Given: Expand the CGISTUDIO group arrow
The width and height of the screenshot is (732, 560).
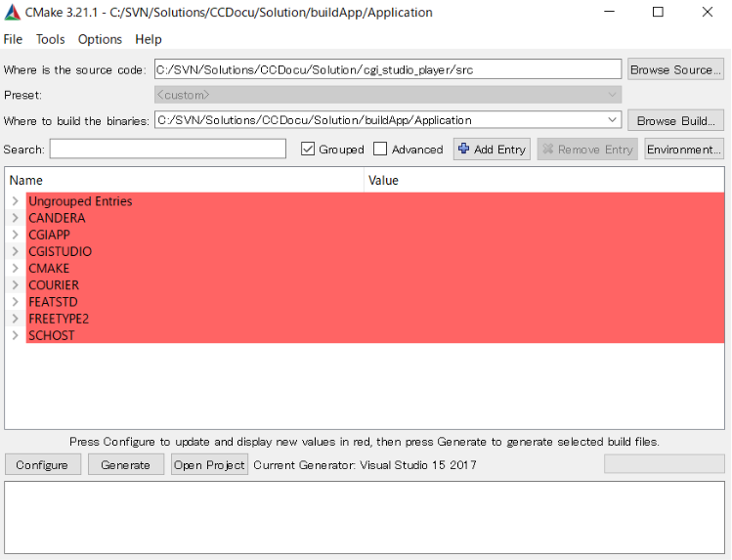Looking at the screenshot, I should click(16, 251).
